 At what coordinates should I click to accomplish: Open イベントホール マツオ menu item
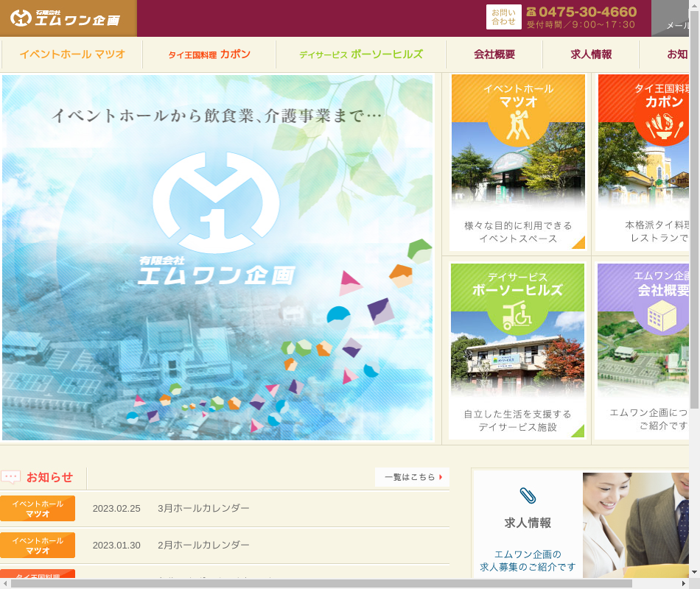click(72, 54)
